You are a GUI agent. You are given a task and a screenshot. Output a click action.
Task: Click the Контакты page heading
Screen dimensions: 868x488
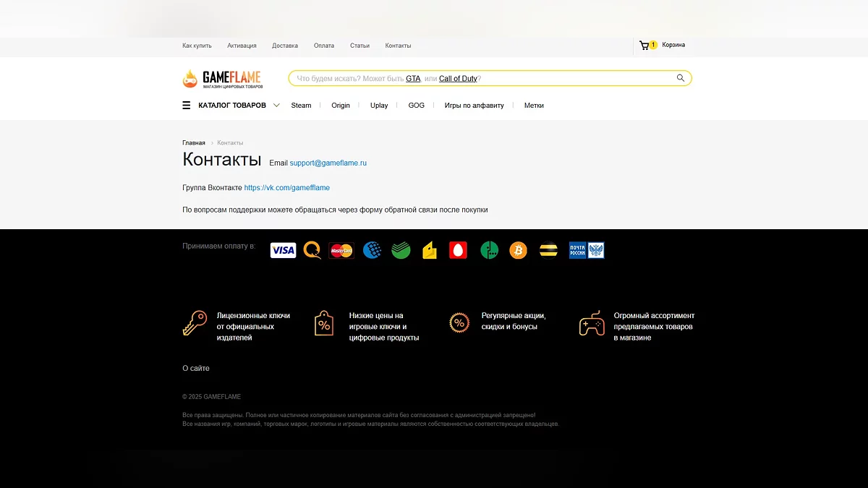(x=222, y=159)
